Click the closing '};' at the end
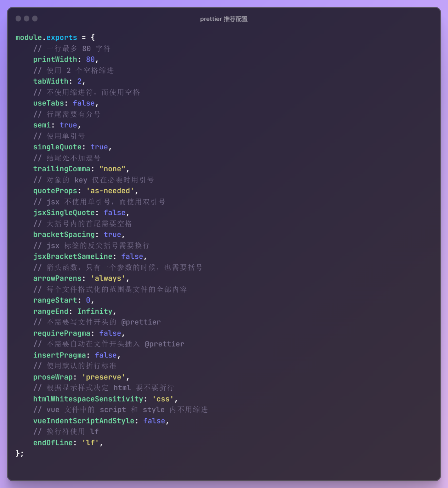Screen dimensions: 448x488 click(x=20, y=453)
